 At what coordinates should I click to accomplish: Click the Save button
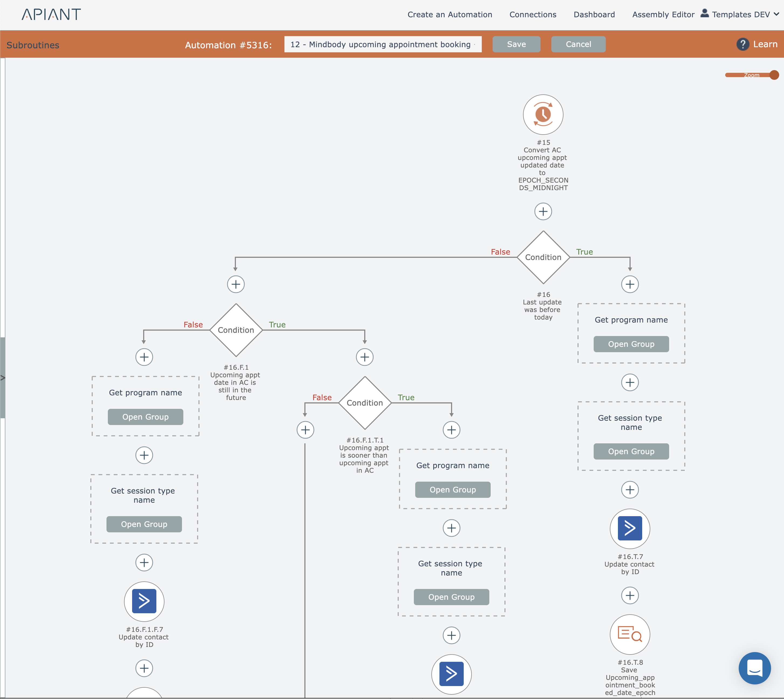pos(516,44)
